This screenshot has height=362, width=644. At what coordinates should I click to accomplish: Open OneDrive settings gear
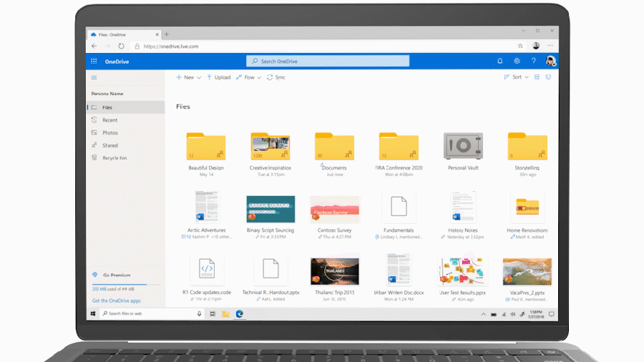(x=517, y=62)
